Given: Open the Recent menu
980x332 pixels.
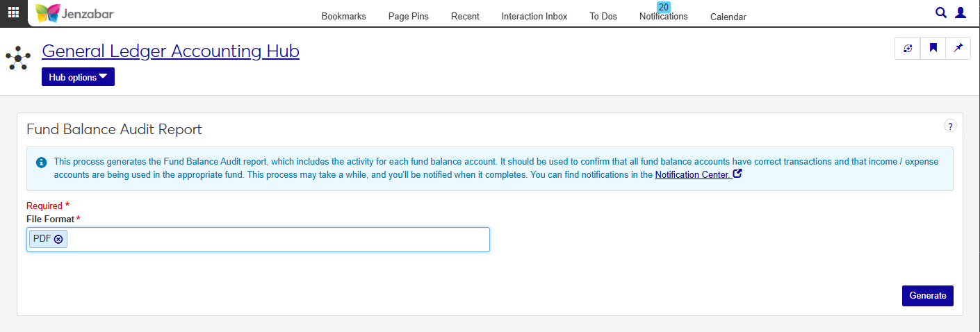Looking at the screenshot, I should [x=465, y=17].
